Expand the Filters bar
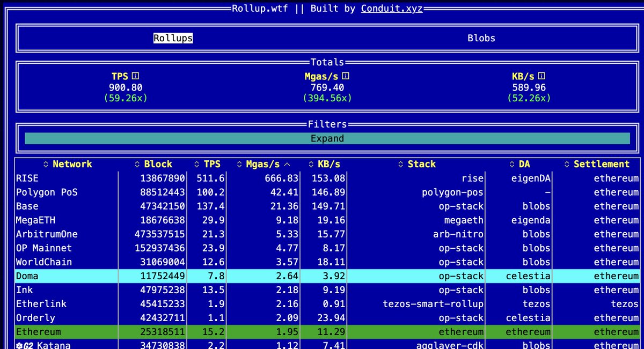Screen dimensions: 644x349 point(327,138)
